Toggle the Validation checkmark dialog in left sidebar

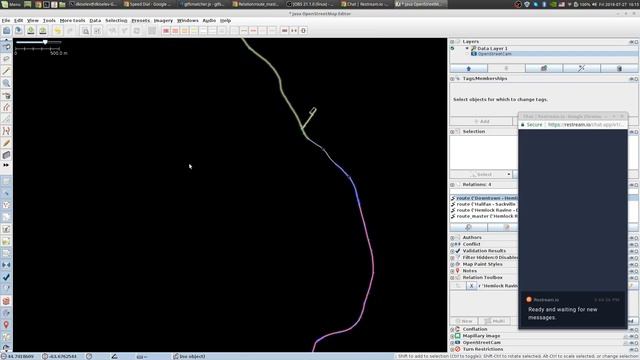point(6,277)
